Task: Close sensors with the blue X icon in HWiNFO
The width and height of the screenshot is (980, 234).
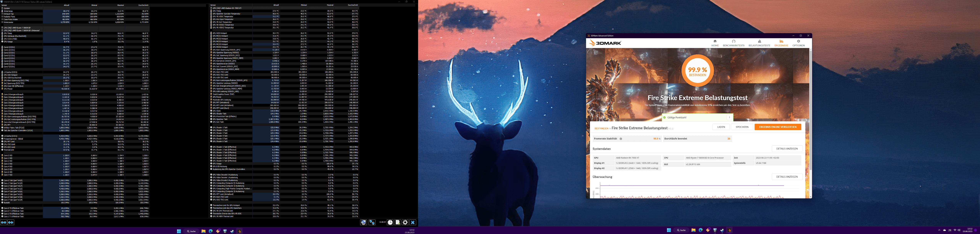Action: click(x=413, y=223)
